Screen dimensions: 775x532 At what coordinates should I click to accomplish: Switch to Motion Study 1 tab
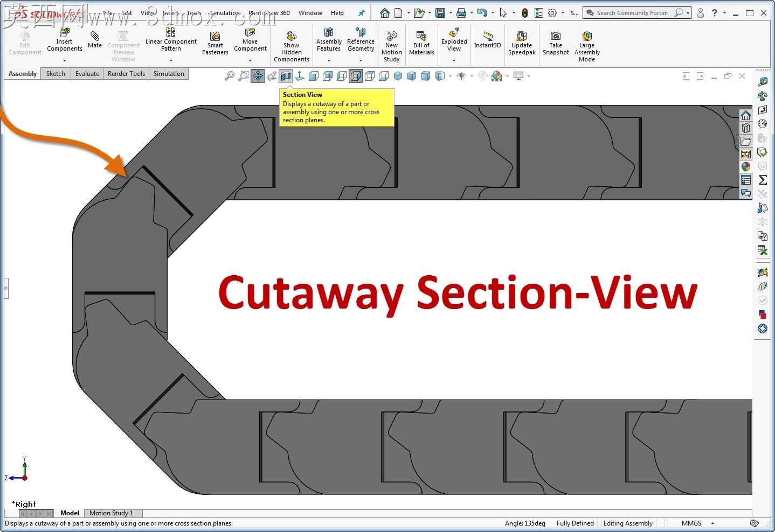coord(111,513)
